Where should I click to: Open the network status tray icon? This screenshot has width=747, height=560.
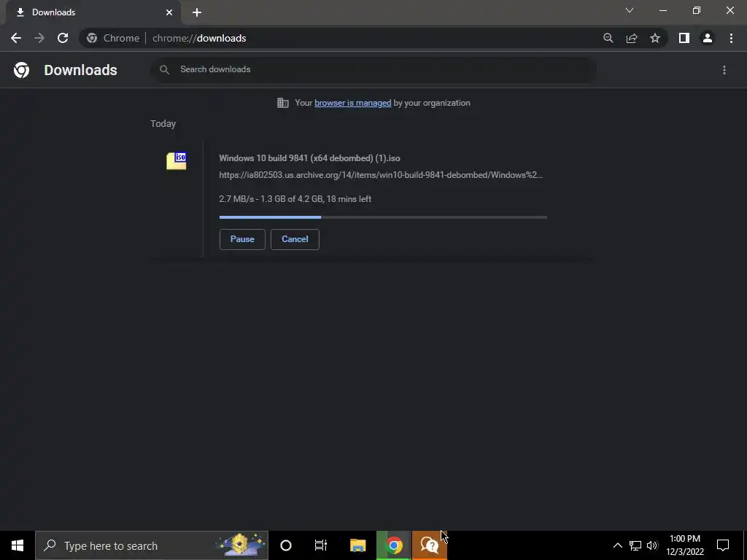(x=635, y=545)
